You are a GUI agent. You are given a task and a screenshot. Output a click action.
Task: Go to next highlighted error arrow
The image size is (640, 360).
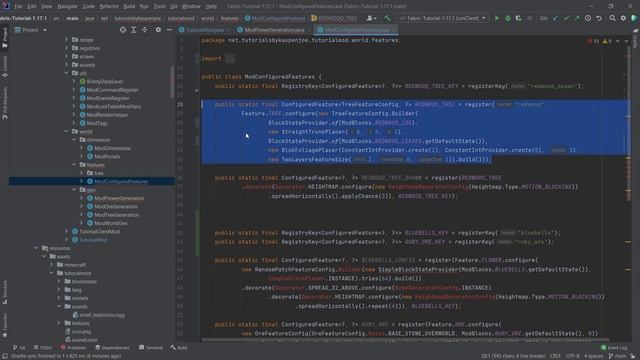click(x=626, y=41)
